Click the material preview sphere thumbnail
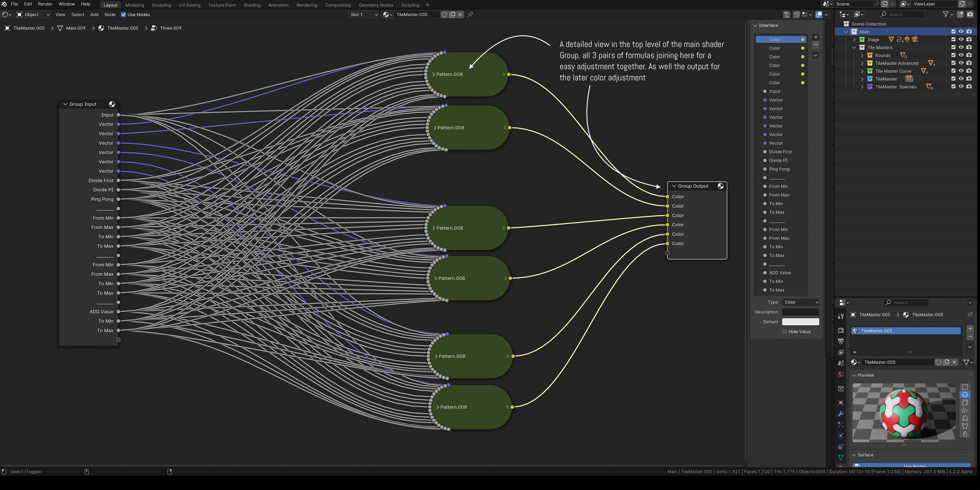The height and width of the screenshot is (490, 980). (x=904, y=413)
